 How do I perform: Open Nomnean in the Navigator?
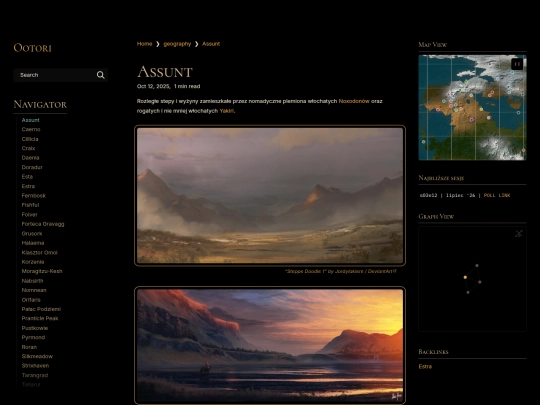click(34, 290)
